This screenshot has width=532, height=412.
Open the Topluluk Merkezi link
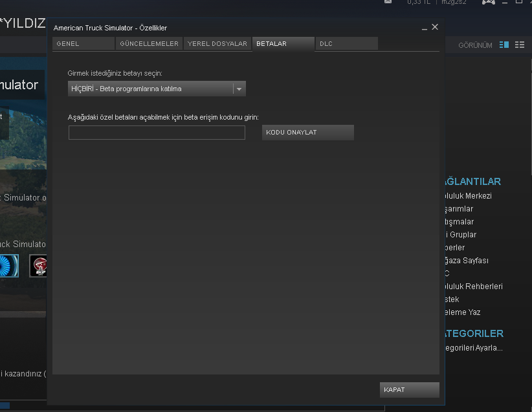point(468,196)
